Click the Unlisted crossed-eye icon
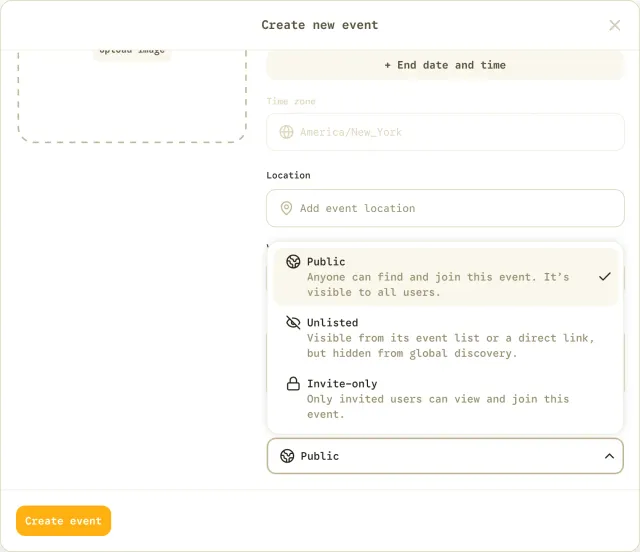This screenshot has width=640, height=552. pos(293,323)
